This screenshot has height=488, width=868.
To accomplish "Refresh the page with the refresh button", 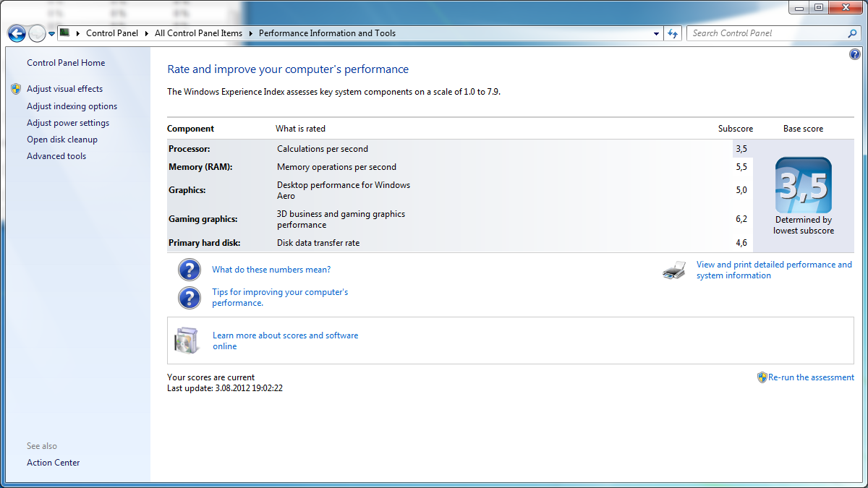I will 673,33.
